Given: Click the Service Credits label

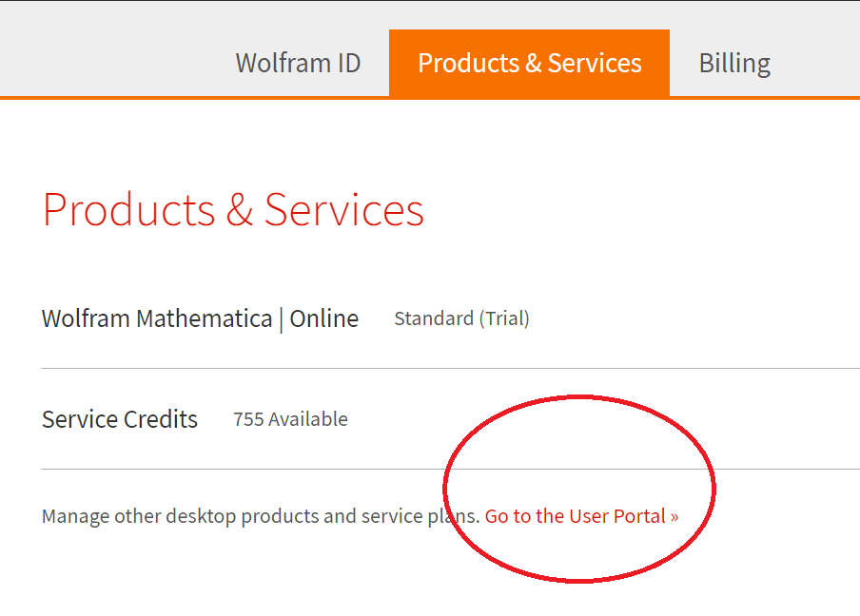Looking at the screenshot, I should (x=120, y=419).
